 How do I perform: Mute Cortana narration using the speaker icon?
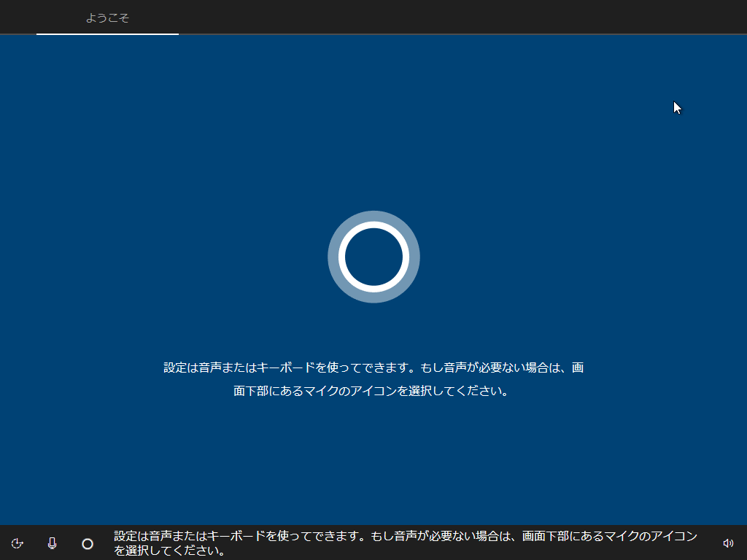(x=728, y=543)
